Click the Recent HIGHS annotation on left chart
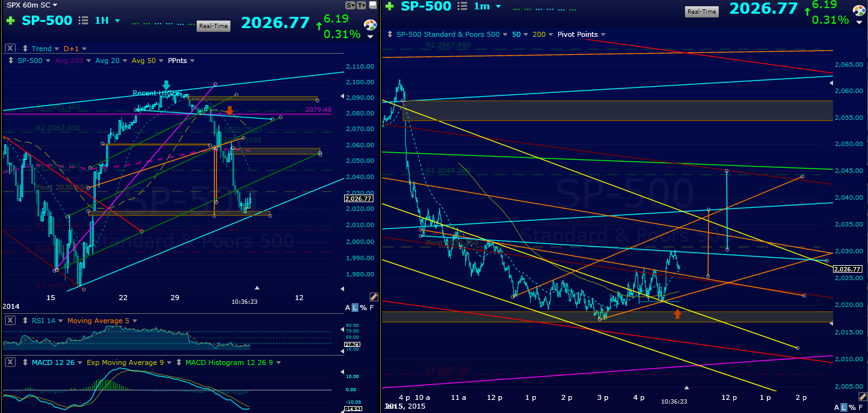868x413 pixels. click(157, 93)
